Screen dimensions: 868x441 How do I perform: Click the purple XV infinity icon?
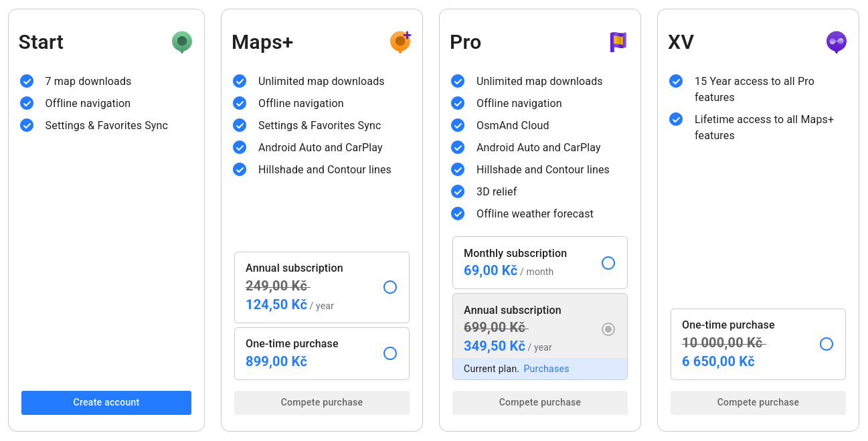[x=836, y=41]
